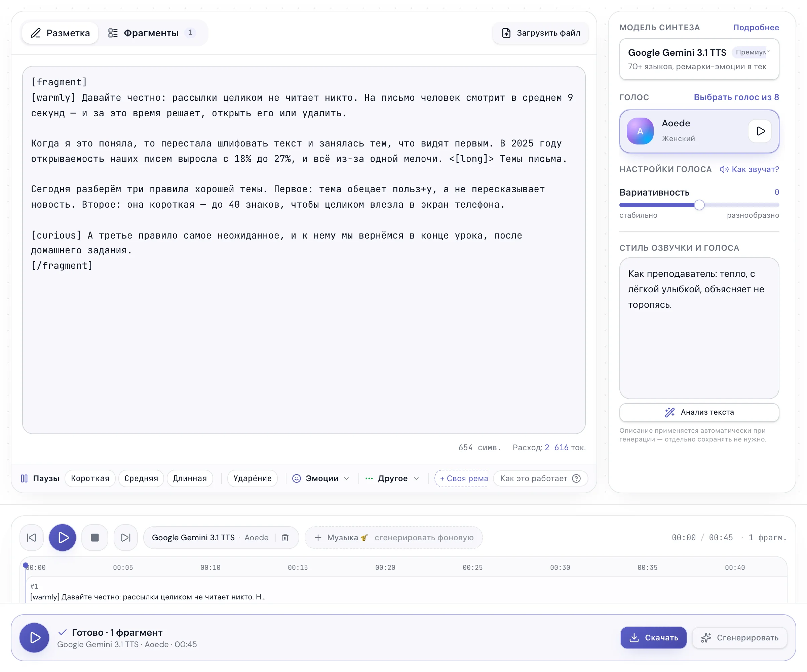
Task: Switch to the Разметка tab
Action: coord(60,33)
